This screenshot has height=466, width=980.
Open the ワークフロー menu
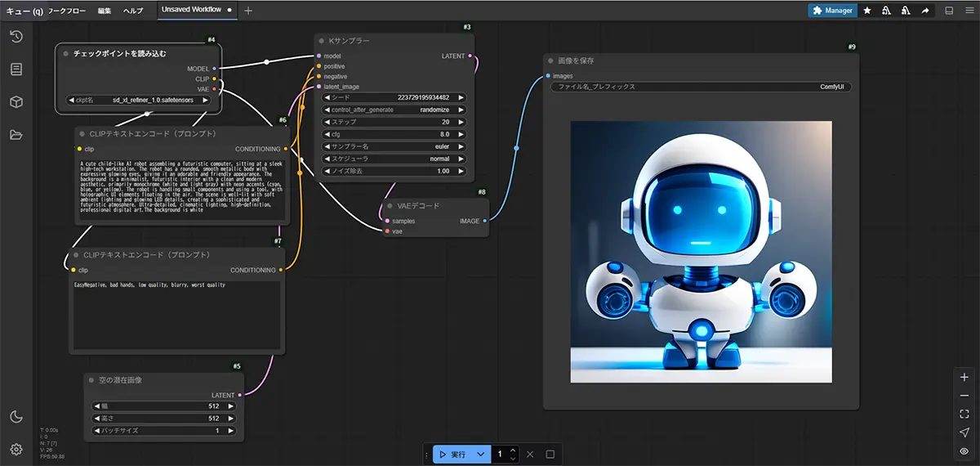pyautogui.click(x=67, y=11)
